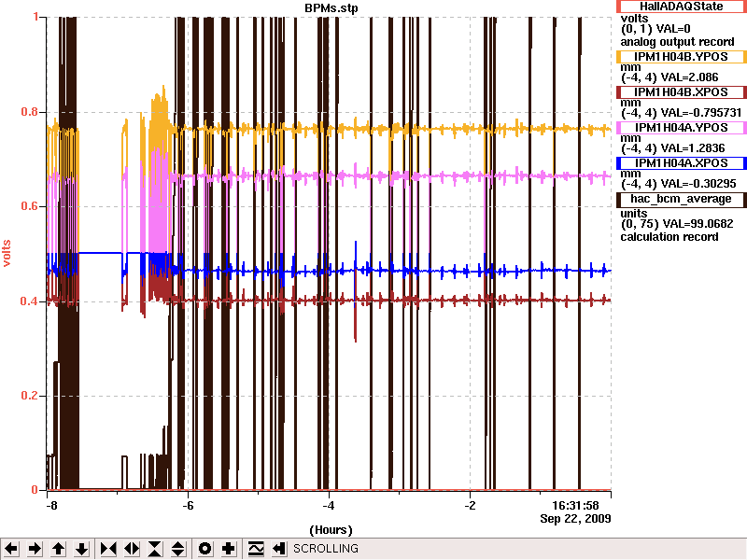Click the "units" label under hac_bcm_average
Image resolution: width=747 pixels, height=560 pixels.
click(x=634, y=214)
